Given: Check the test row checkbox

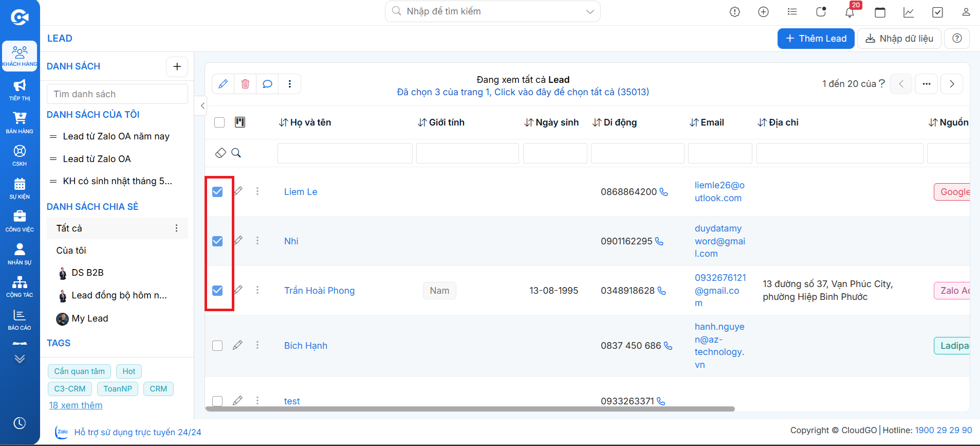Looking at the screenshot, I should [217, 401].
